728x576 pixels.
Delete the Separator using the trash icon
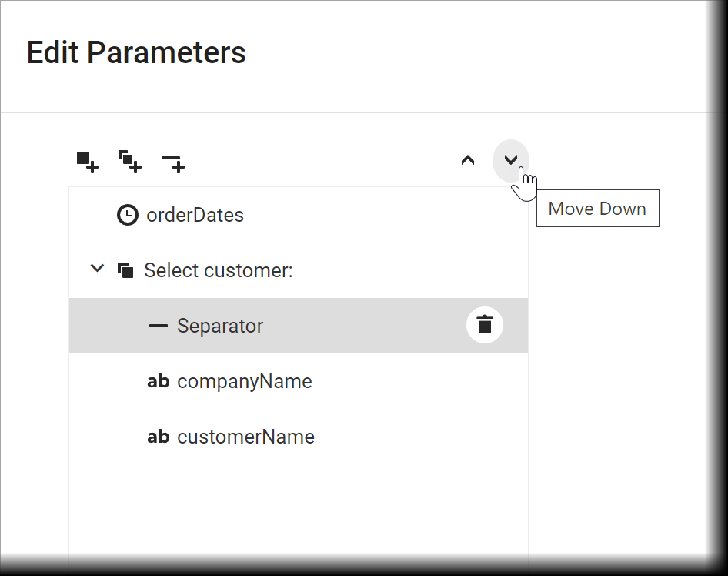point(484,325)
